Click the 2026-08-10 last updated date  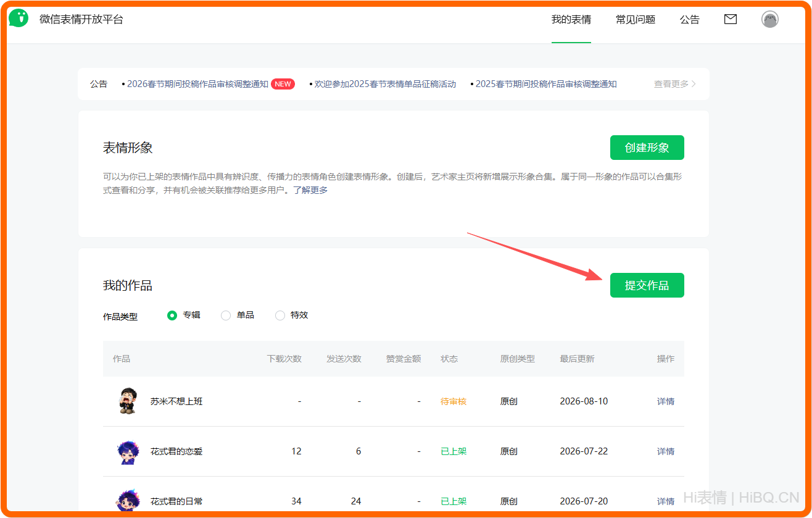(584, 401)
